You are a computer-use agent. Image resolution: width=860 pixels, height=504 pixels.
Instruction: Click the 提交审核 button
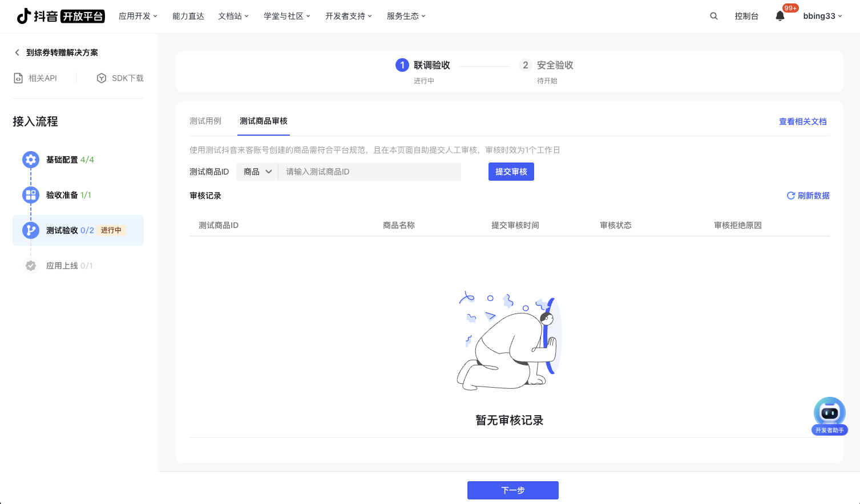(511, 172)
